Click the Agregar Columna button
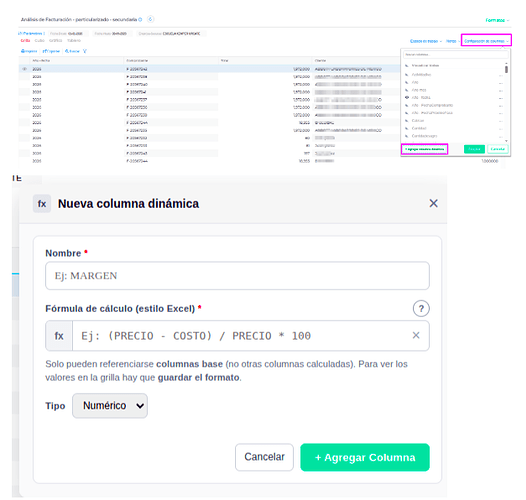This screenshot has width=526, height=500. (365, 457)
